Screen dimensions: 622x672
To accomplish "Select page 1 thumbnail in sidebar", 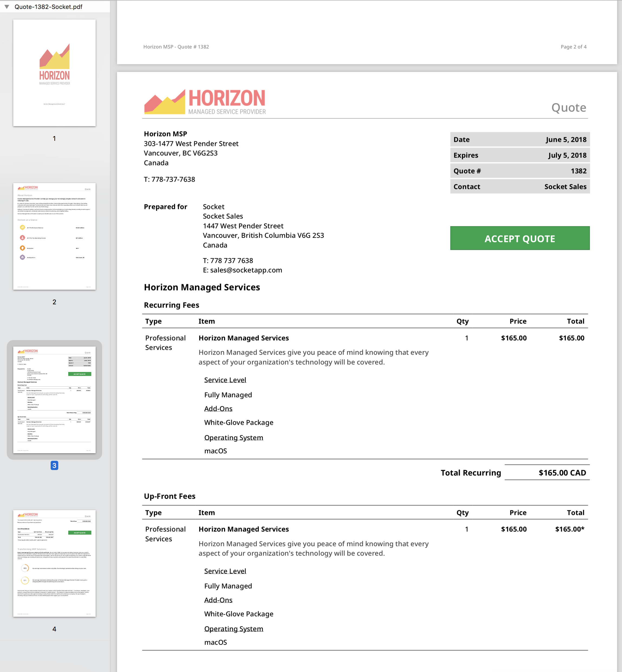I will coord(54,73).
